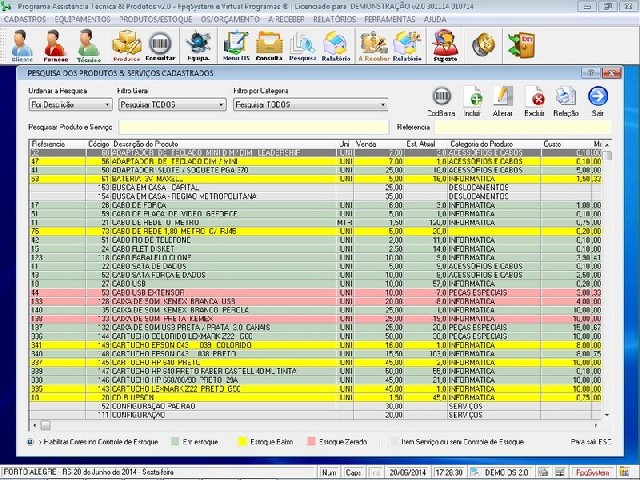This screenshot has width=640, height=480.
Task: Open the Equipa. equipment icon
Action: 198,45
